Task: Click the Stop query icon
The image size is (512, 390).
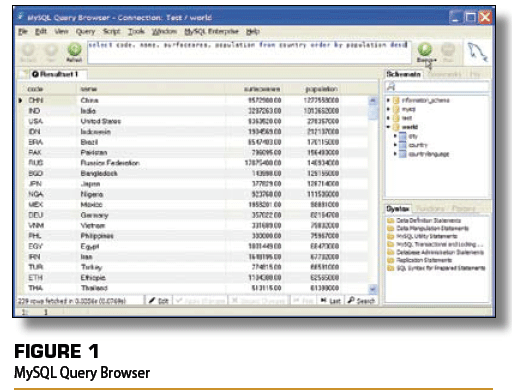Action: point(448,50)
